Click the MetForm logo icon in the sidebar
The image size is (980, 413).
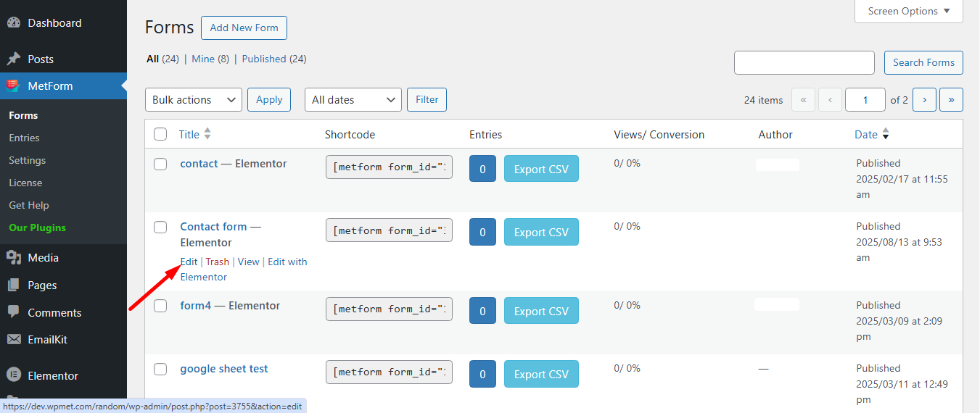pyautogui.click(x=13, y=85)
